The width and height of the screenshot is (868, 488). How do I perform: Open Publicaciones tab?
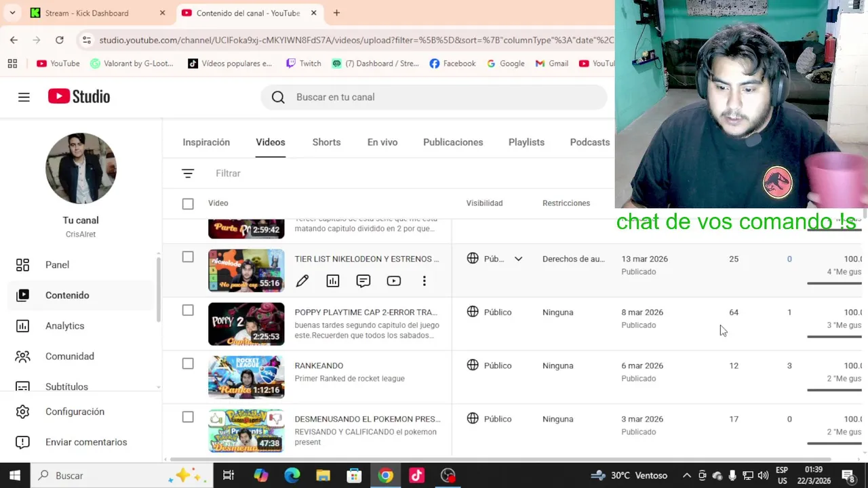pos(453,142)
